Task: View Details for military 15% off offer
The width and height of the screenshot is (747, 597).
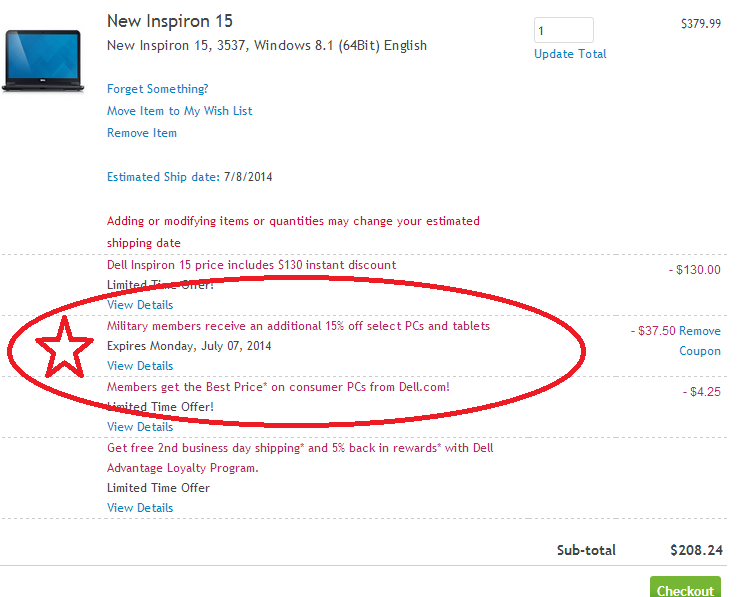Action: (140, 366)
